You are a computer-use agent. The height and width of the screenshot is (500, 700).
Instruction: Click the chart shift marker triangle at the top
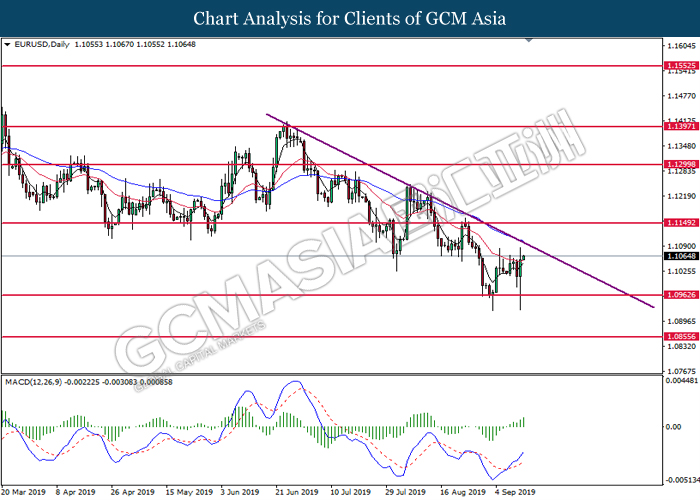[x=529, y=40]
